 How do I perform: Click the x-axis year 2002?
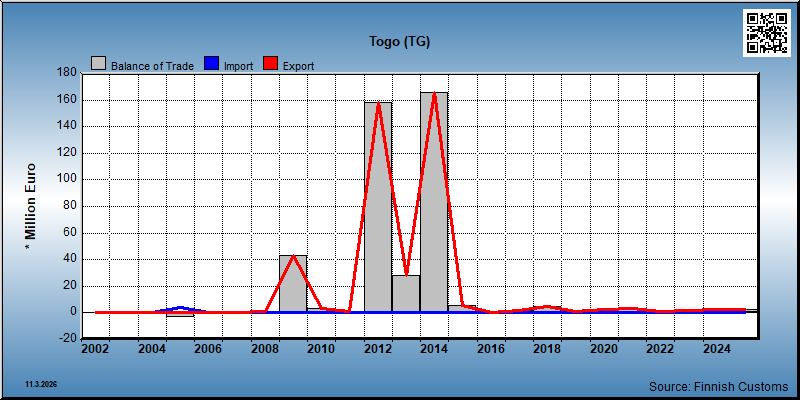(95, 349)
